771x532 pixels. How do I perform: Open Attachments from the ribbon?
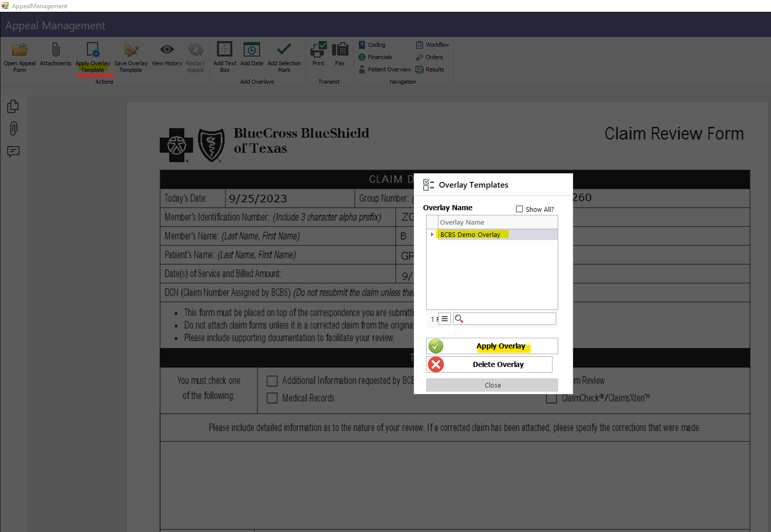pyautogui.click(x=56, y=54)
